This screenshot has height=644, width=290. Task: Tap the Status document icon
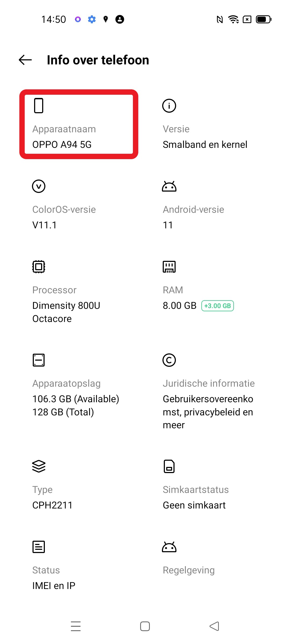[x=39, y=547]
